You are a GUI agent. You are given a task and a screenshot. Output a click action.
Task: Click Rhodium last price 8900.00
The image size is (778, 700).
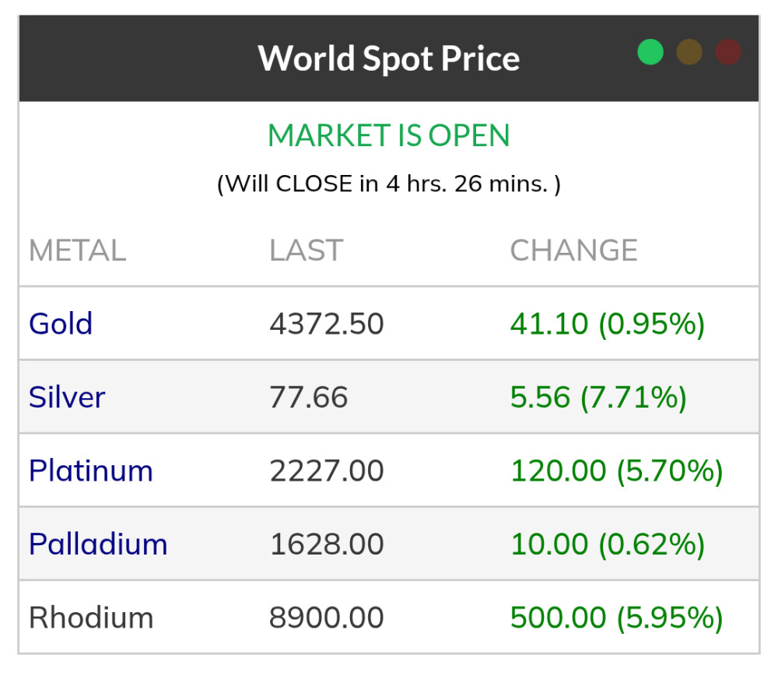coord(327,618)
